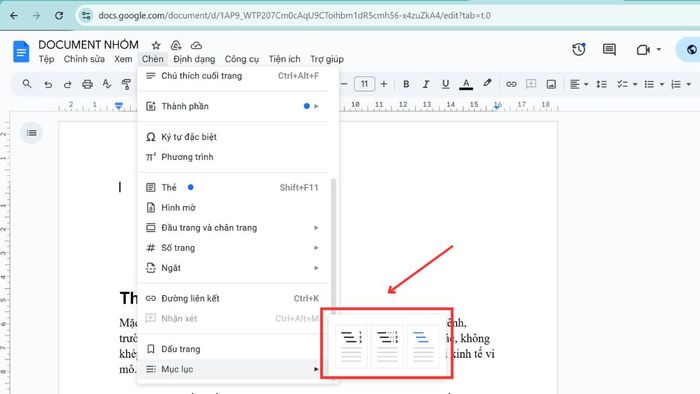Choose Hình mờ watermark option

coord(233,207)
